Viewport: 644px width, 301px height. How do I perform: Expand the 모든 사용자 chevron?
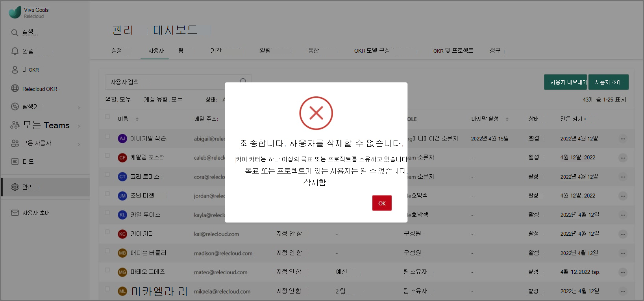coord(79,144)
